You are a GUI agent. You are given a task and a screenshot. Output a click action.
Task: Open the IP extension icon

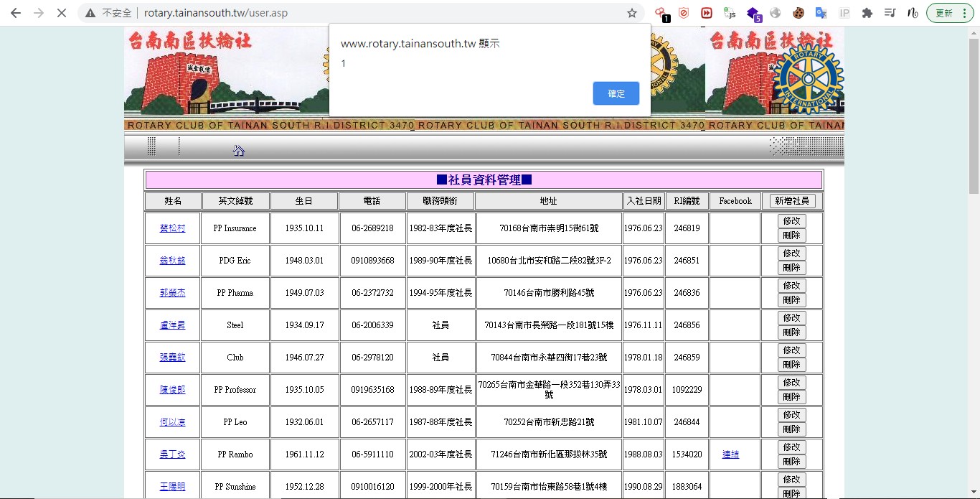tap(844, 13)
